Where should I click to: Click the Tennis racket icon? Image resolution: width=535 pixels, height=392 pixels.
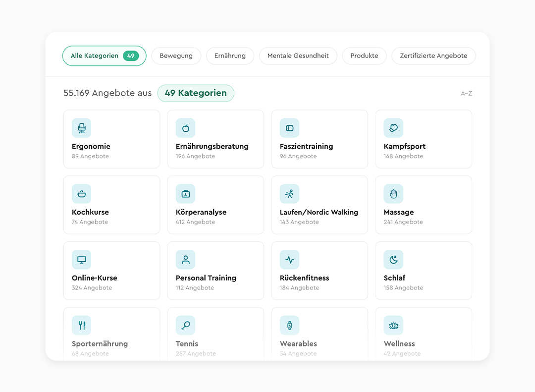click(186, 326)
